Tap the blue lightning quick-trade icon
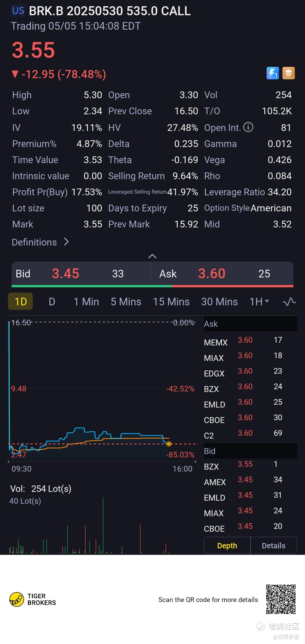This screenshot has width=305, height=644. (273, 73)
